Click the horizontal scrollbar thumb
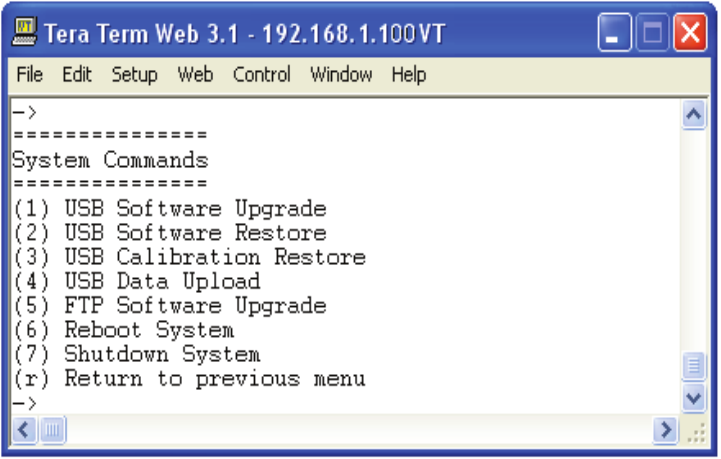Image resolution: width=721 pixels, height=459 pixels. (x=53, y=431)
